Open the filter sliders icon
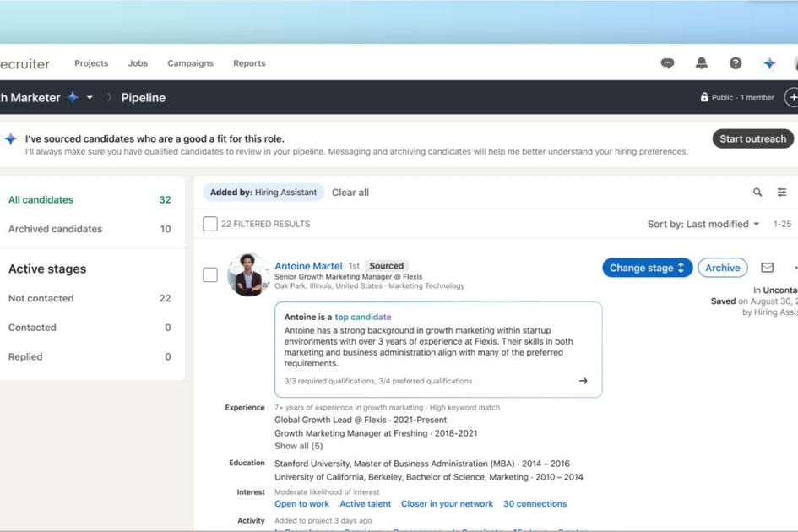This screenshot has height=532, width=798. tap(782, 192)
